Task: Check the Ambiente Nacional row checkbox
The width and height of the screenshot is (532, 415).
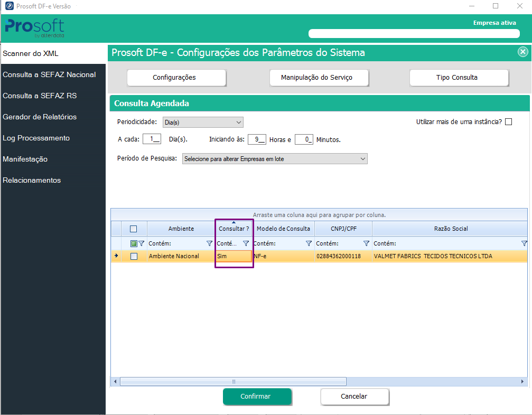Action: [x=134, y=256]
